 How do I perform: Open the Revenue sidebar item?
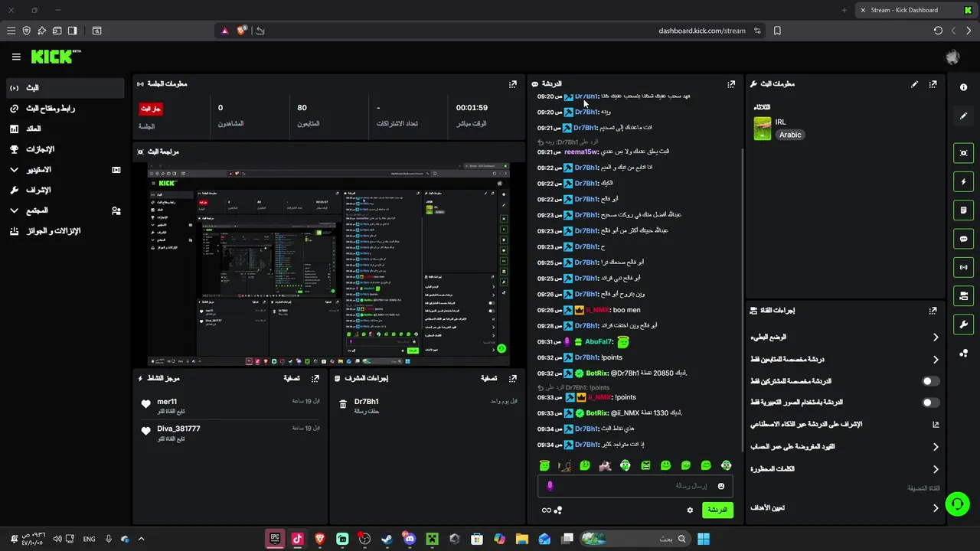(x=65, y=129)
